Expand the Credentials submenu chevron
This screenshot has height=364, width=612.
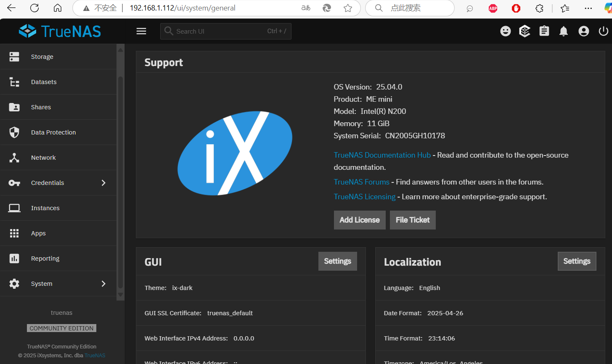(x=103, y=183)
